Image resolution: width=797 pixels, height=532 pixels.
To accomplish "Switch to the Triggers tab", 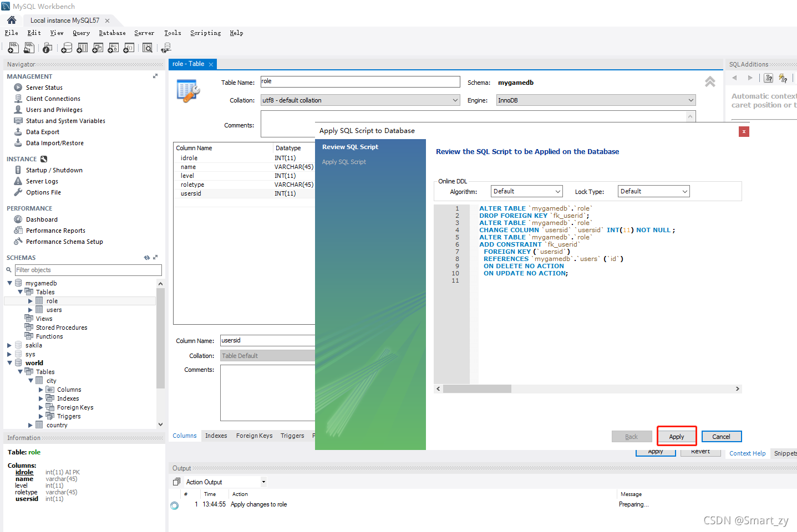I will (292, 436).
